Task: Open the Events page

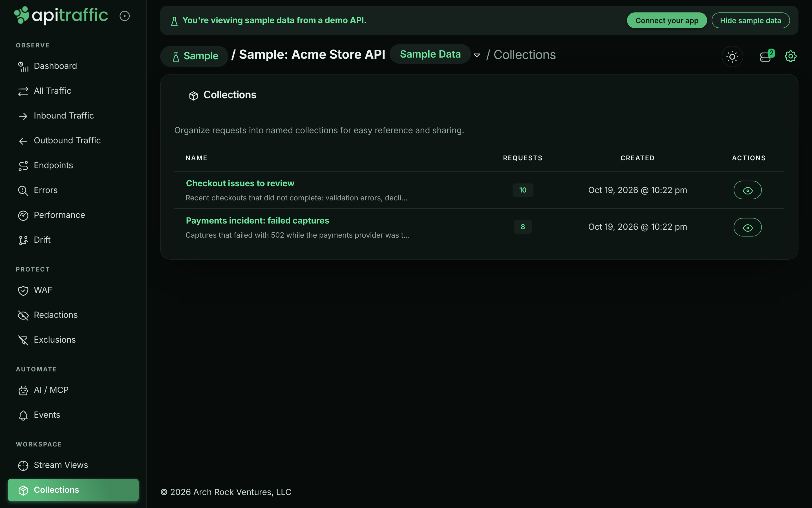Action: coord(73,415)
